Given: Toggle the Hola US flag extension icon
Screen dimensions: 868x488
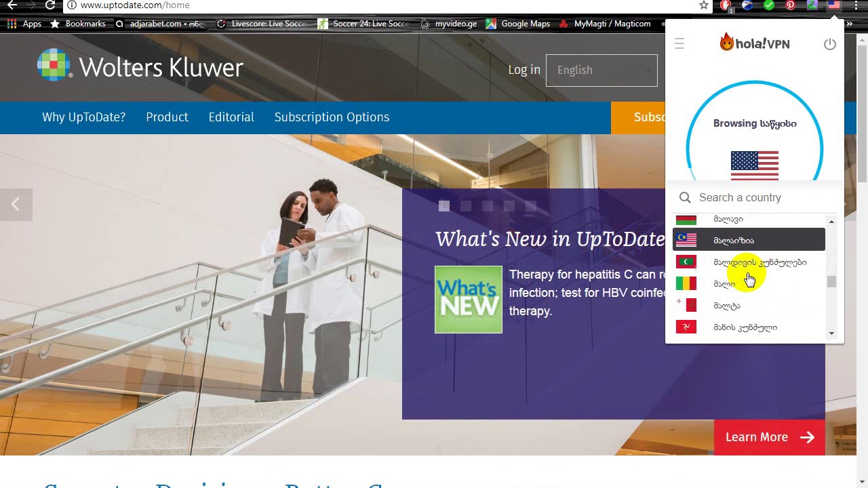Looking at the screenshot, I should (834, 5).
